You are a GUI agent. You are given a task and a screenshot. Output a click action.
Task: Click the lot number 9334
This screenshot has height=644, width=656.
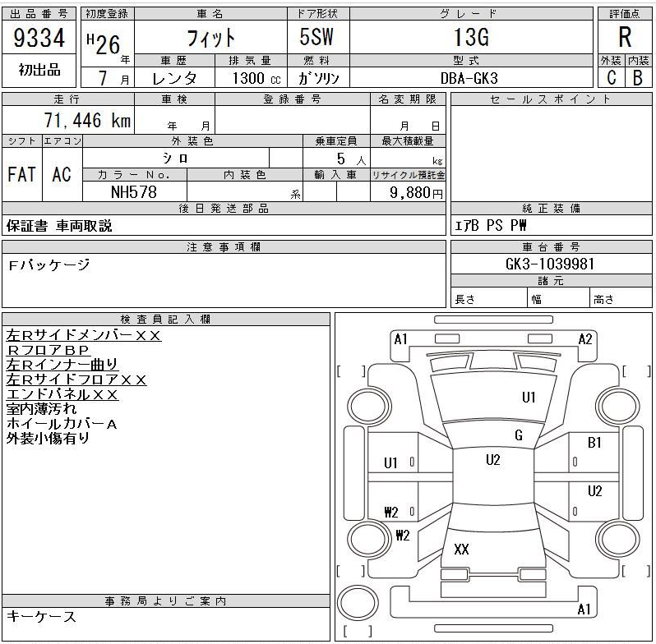(x=39, y=38)
